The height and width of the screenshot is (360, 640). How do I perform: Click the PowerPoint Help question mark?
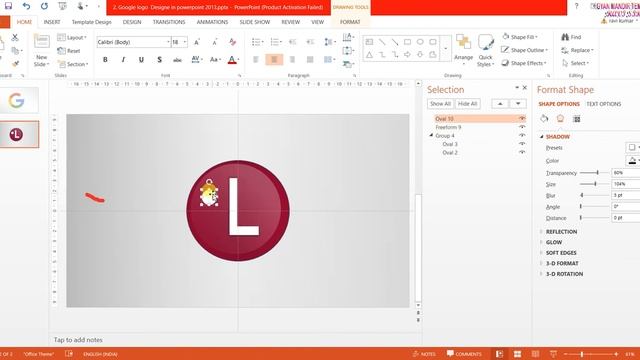pos(576,6)
